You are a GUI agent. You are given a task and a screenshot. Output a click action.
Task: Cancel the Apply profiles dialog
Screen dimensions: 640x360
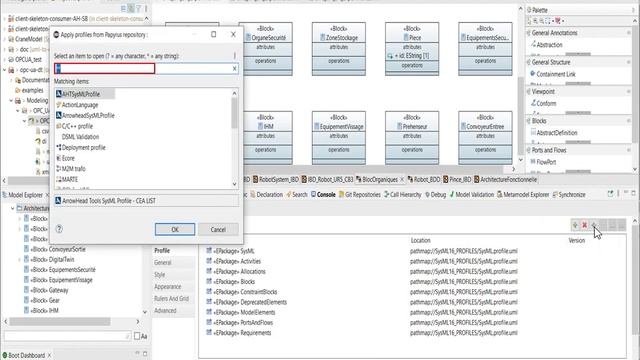[218, 229]
